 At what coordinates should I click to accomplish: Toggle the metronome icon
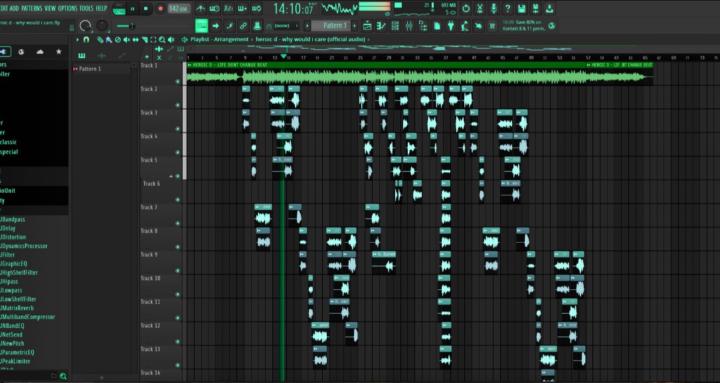pos(201,8)
